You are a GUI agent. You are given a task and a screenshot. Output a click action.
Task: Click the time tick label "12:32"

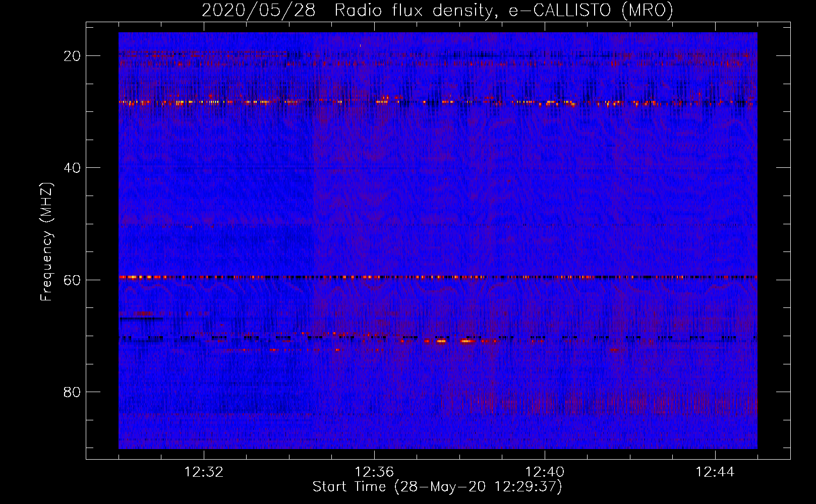coord(204,472)
